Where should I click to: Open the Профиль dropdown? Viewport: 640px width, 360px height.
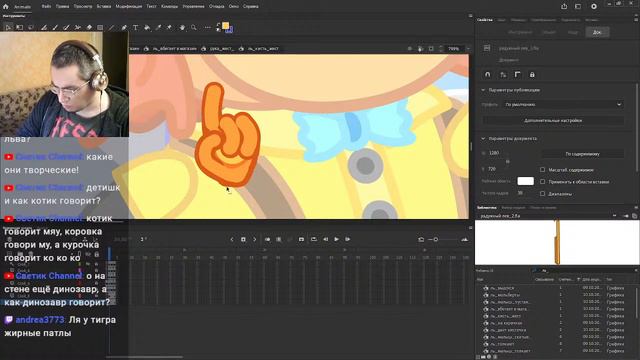click(563, 104)
